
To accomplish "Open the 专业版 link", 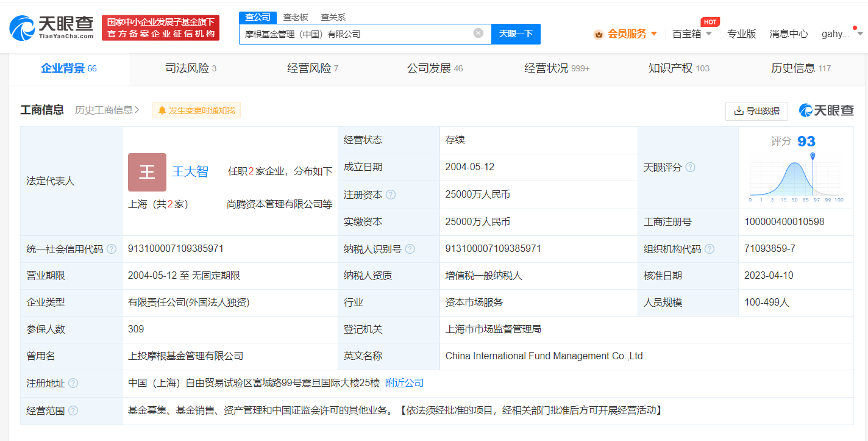I will coord(741,34).
